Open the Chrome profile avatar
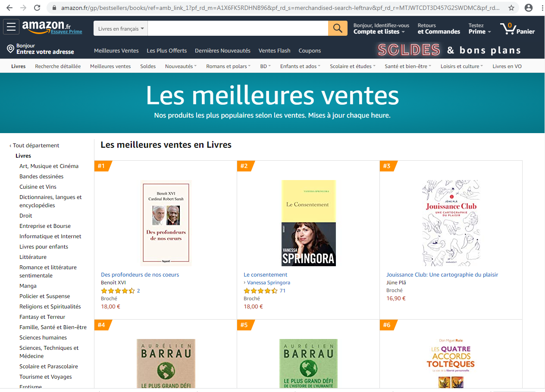This screenshot has width=545, height=392. pos(529,8)
